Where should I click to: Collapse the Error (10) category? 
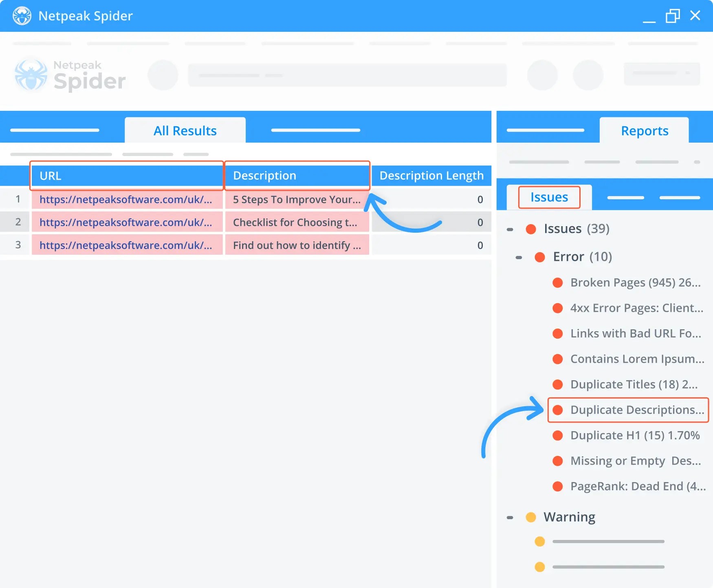tap(519, 257)
